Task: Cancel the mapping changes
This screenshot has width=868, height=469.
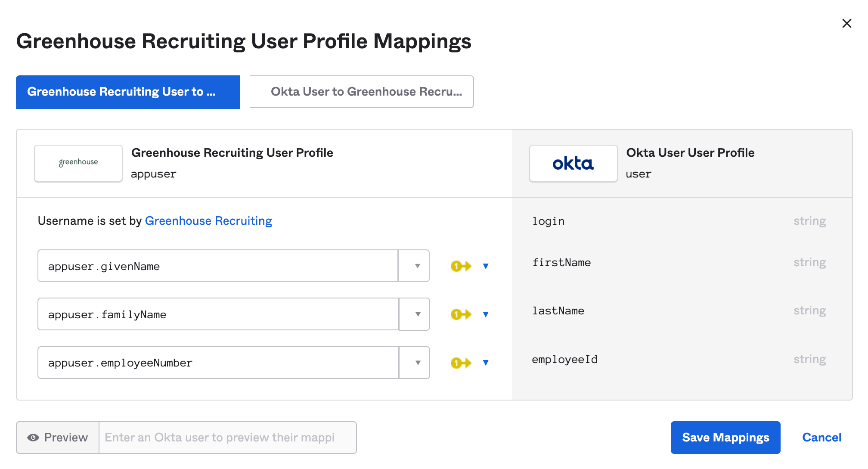Action: (821, 437)
